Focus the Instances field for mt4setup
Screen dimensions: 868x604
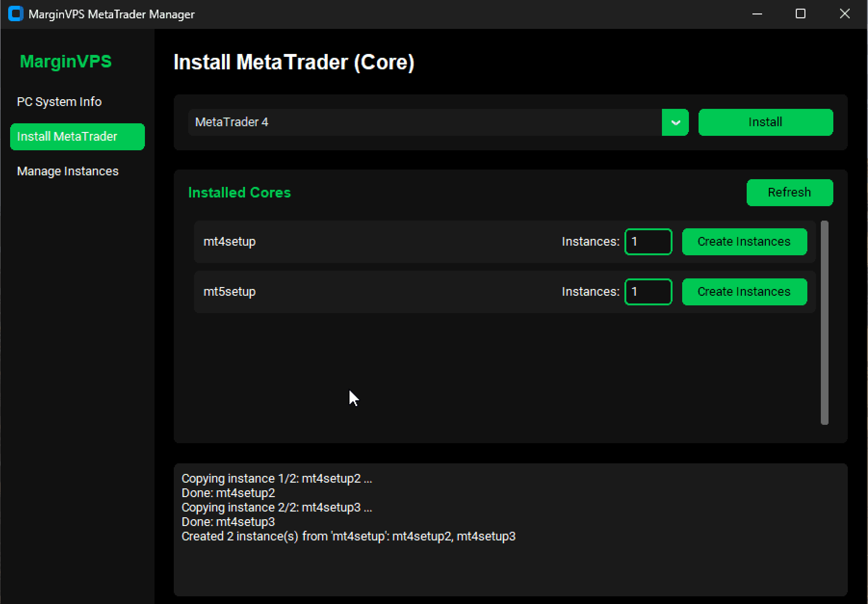click(x=648, y=242)
